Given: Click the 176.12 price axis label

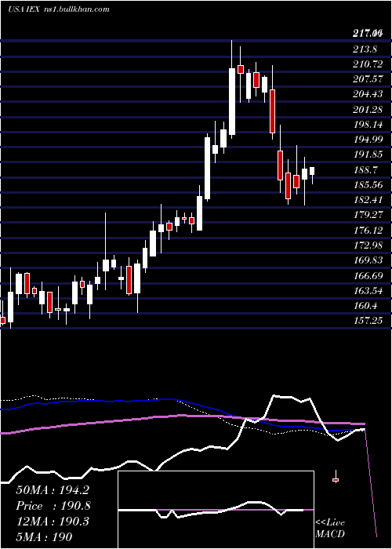Looking at the screenshot, I should (x=368, y=230).
